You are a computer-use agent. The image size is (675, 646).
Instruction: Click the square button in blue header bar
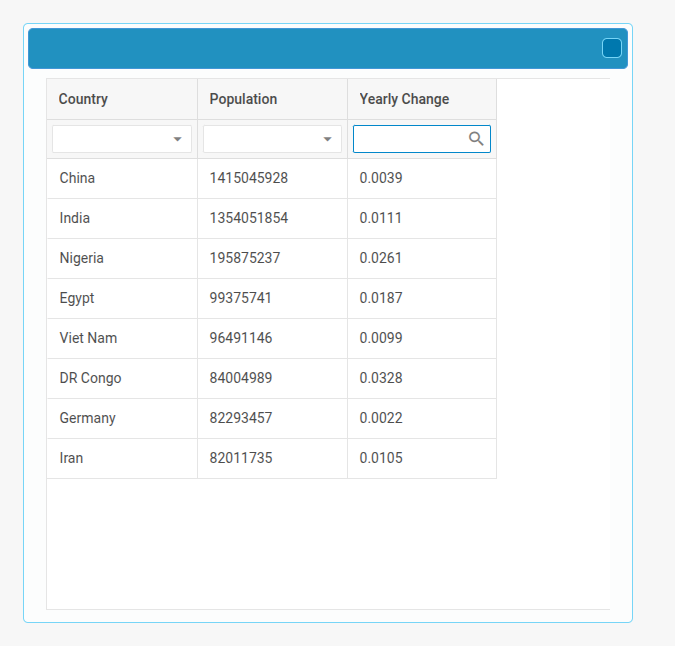(x=611, y=48)
